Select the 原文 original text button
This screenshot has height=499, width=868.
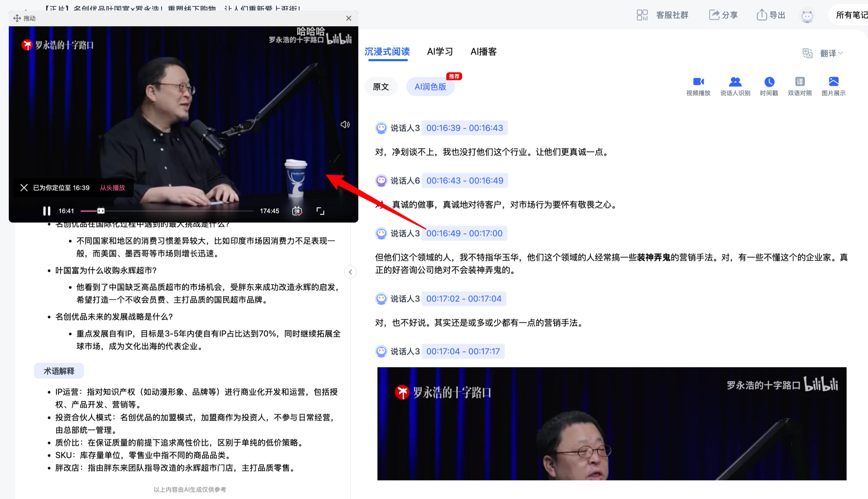381,87
